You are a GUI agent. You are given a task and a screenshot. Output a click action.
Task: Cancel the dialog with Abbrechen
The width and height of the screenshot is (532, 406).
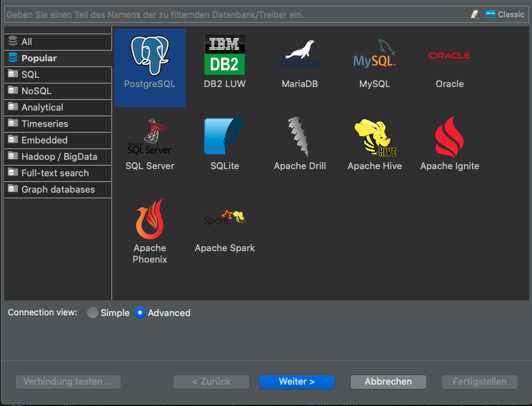point(388,382)
